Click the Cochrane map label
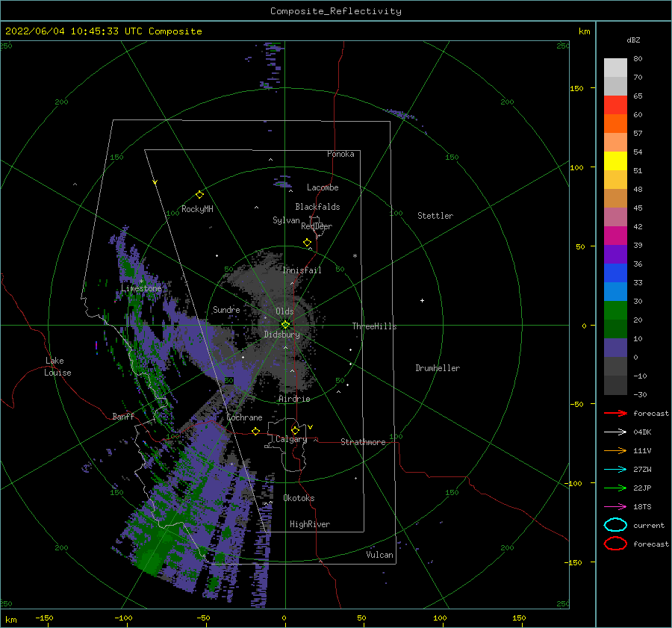Viewport: 672px width, 628px height. [x=244, y=417]
